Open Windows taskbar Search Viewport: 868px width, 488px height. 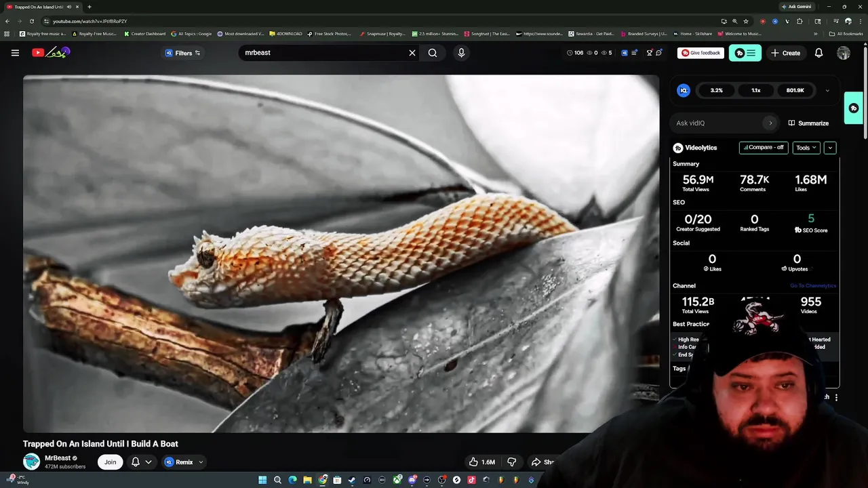coord(277,480)
